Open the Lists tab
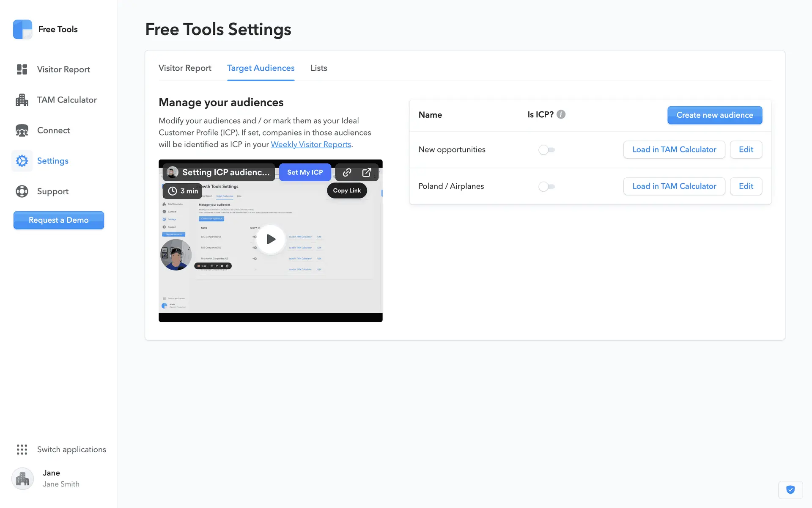Viewport: 812px width, 508px height. (318, 68)
